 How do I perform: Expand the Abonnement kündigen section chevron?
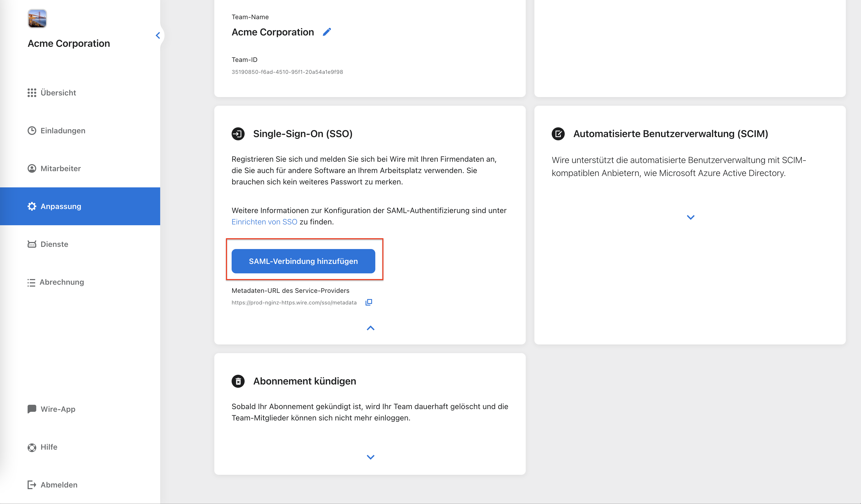click(x=371, y=457)
